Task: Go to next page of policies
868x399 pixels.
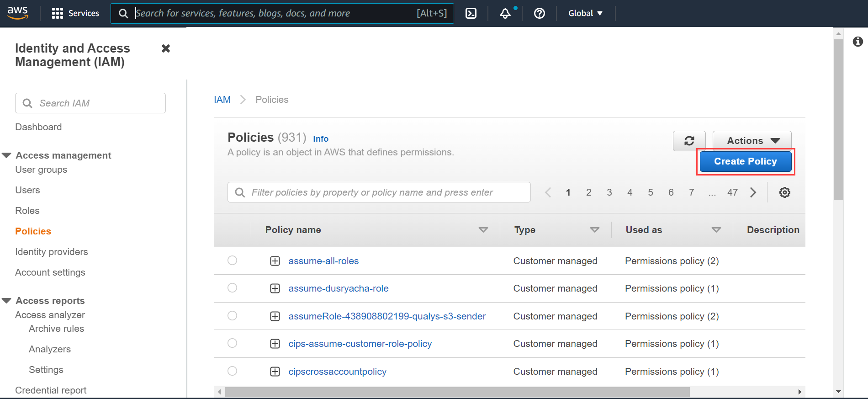Action: 753,192
